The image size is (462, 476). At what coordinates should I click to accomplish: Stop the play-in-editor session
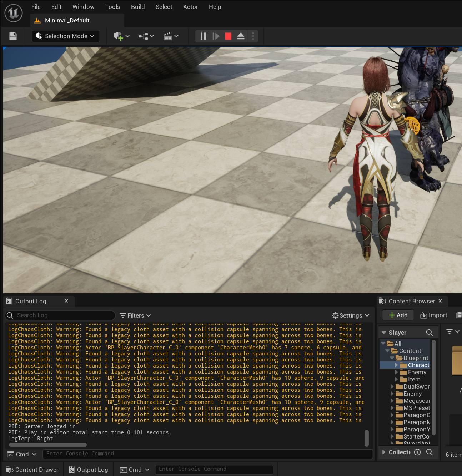pyautogui.click(x=228, y=36)
